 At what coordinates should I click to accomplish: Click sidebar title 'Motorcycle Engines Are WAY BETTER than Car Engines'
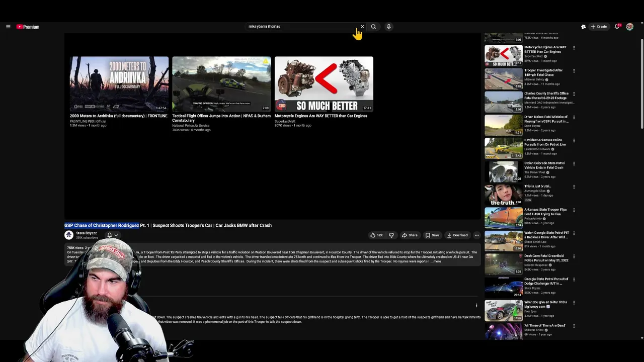545,49
